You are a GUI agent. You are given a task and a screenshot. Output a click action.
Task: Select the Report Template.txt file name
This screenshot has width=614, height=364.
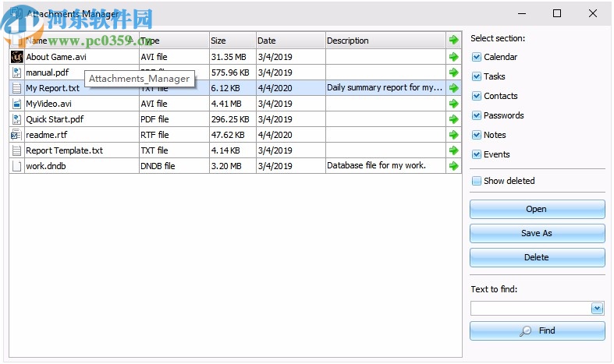(64, 150)
